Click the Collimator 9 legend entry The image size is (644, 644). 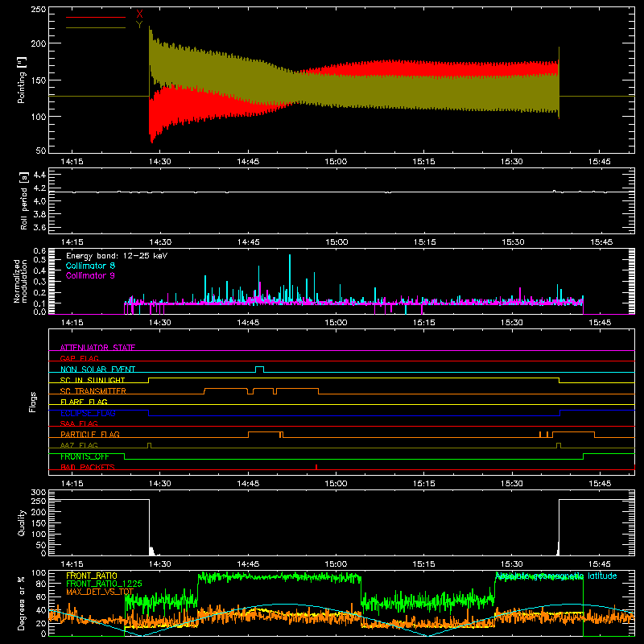point(90,275)
